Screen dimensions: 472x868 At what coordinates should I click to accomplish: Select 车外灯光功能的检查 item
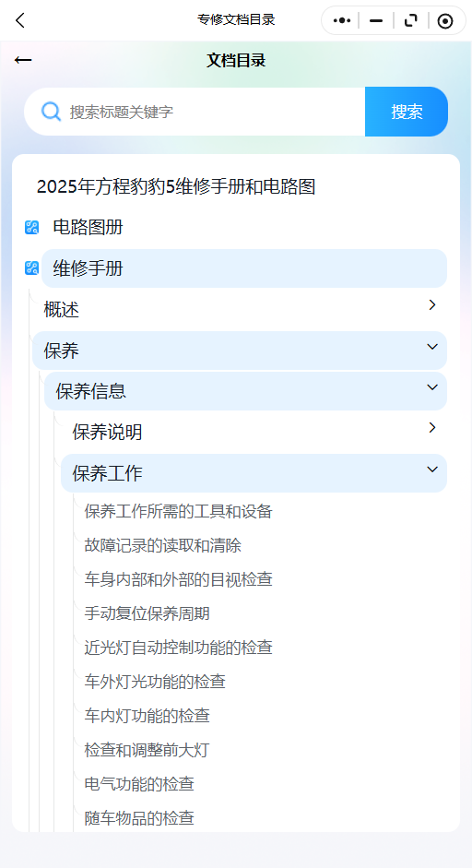pos(155,682)
